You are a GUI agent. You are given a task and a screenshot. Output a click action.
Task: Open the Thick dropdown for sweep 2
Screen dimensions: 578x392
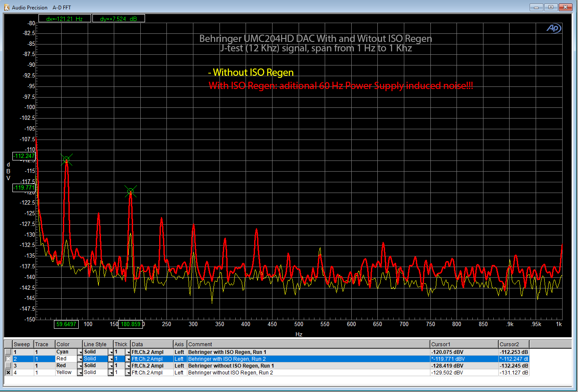(x=127, y=359)
